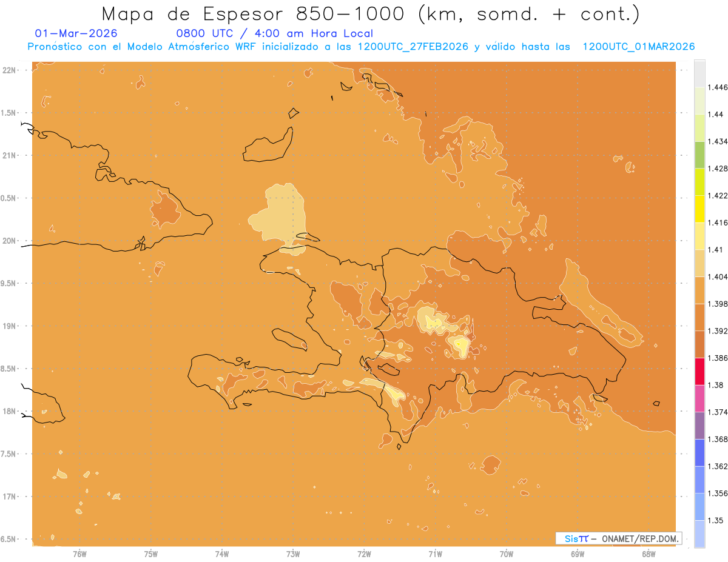This screenshot has width=728, height=562.
Task: Click the 71W longitude label
Action: (x=435, y=554)
